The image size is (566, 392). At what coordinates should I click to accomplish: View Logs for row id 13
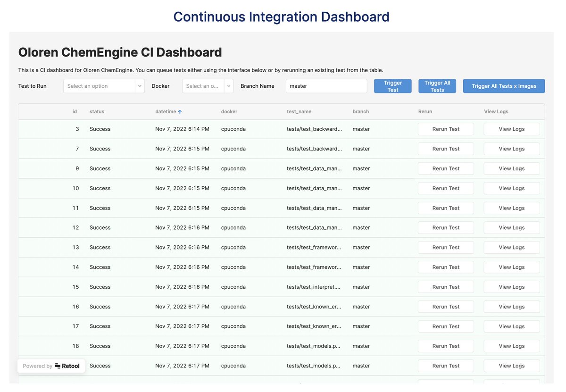click(x=512, y=248)
